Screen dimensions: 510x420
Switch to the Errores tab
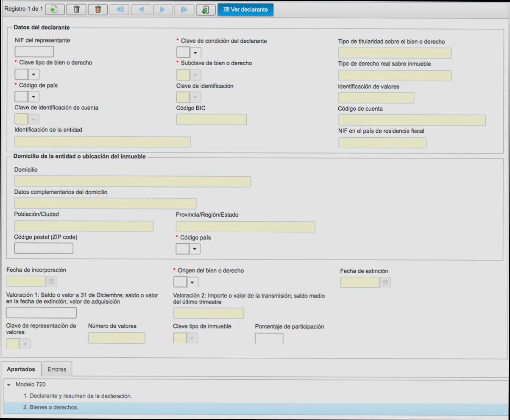[57, 369]
